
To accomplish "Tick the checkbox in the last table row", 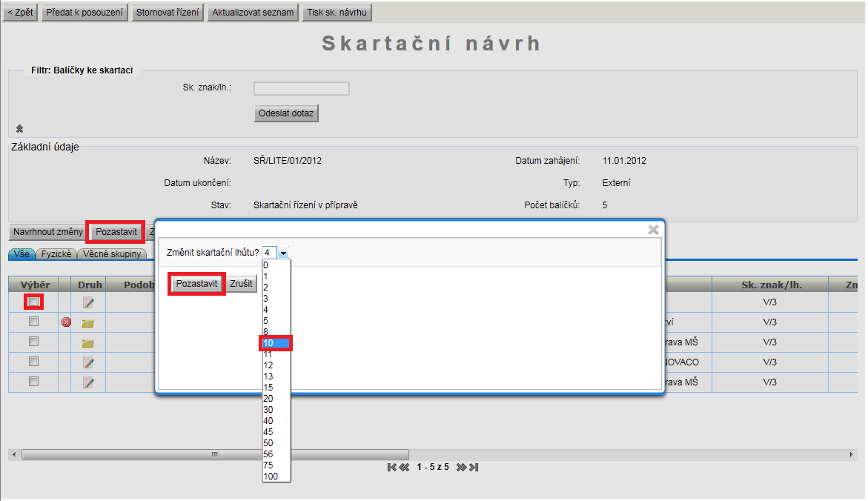I will [x=34, y=382].
